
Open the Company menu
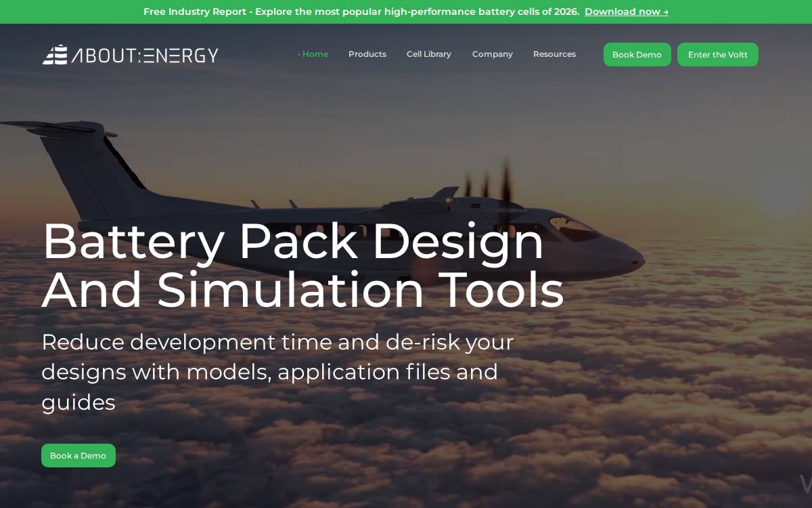493,54
